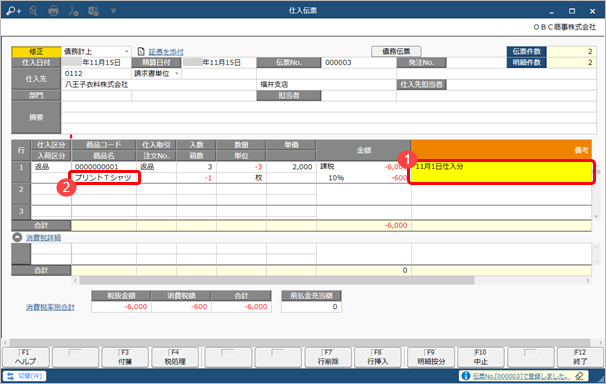Viewport: 606px width, 384px height.
Task: Click the 消費税率別合計 link
Action: tap(50, 307)
